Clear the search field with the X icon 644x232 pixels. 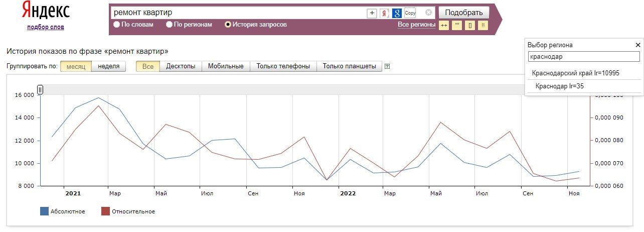pos(428,13)
